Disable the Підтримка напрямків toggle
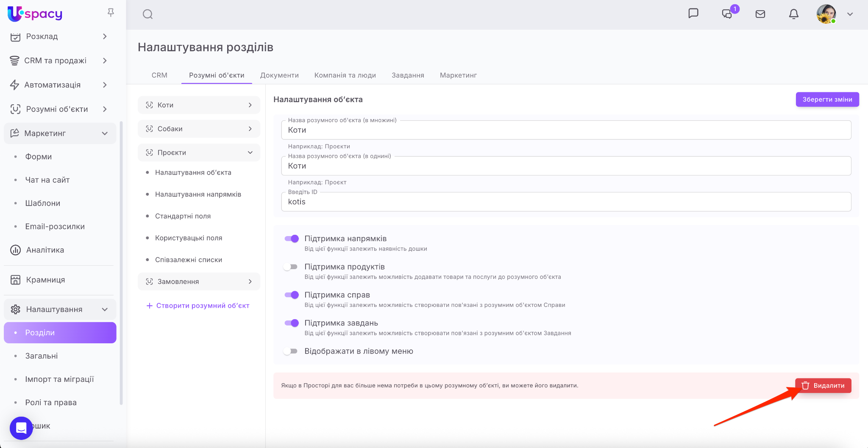This screenshot has width=868, height=448. tap(292, 239)
